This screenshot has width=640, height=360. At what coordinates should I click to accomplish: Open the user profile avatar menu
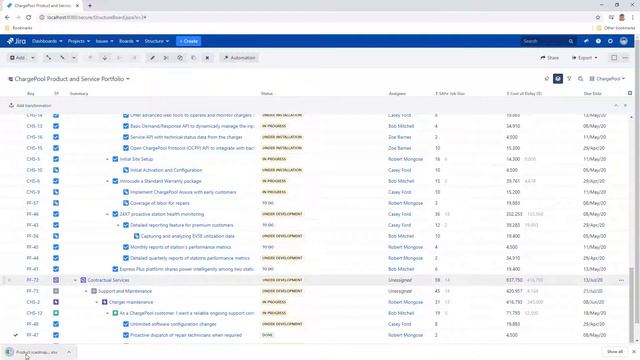coord(624,41)
